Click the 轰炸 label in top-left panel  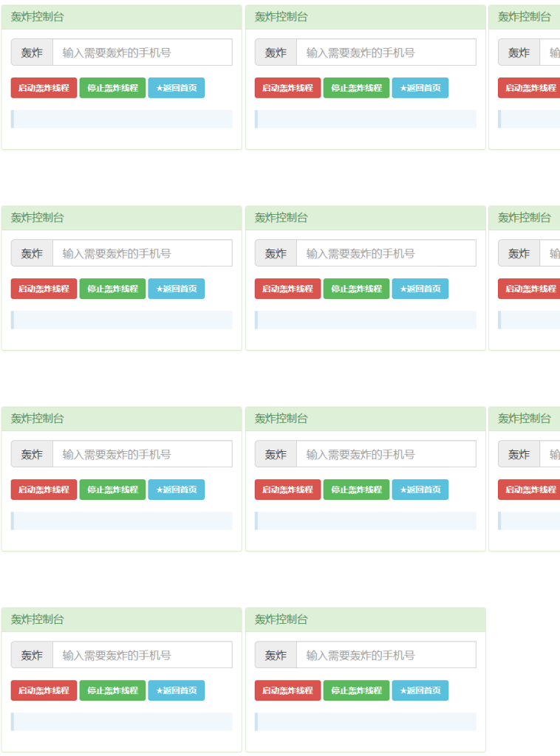coord(32,52)
